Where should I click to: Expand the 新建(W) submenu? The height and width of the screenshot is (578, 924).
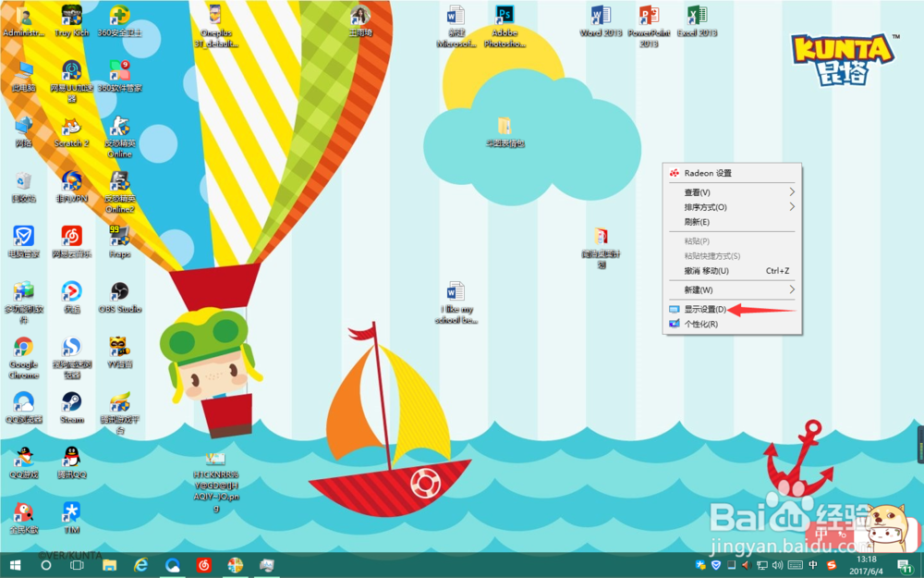pos(732,289)
